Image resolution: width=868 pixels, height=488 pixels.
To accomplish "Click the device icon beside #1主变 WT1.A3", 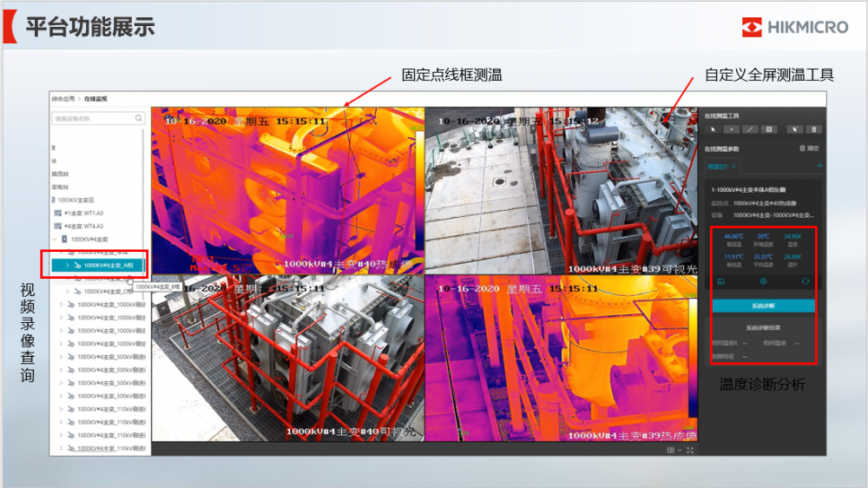I will tap(57, 214).
